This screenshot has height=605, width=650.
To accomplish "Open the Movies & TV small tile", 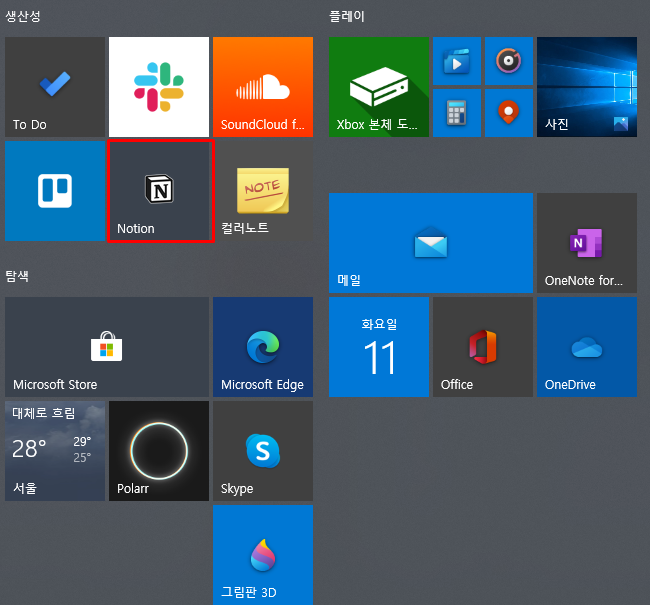I will click(457, 61).
